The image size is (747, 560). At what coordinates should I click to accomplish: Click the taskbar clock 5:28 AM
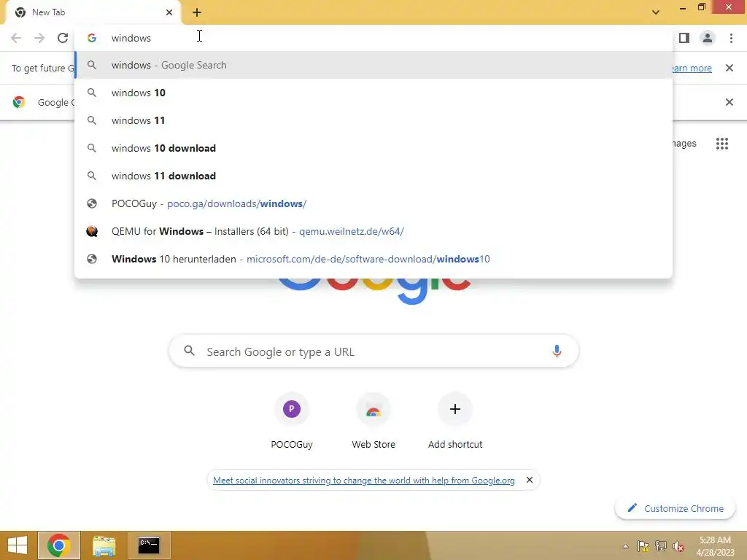pos(715,546)
